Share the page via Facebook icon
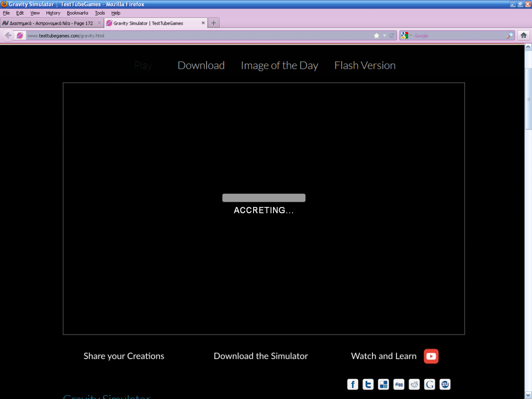This screenshot has width=532, height=399. [x=352, y=384]
